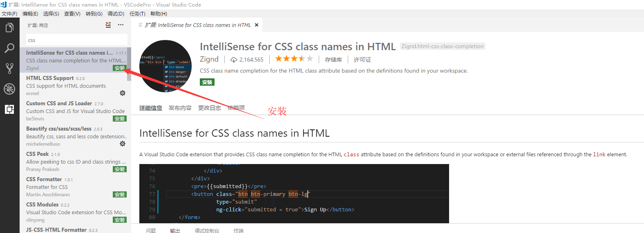Viewport: 644px width, 233px height.
Task: Open the Explorer files icon in activity bar
Action: (x=9, y=28)
